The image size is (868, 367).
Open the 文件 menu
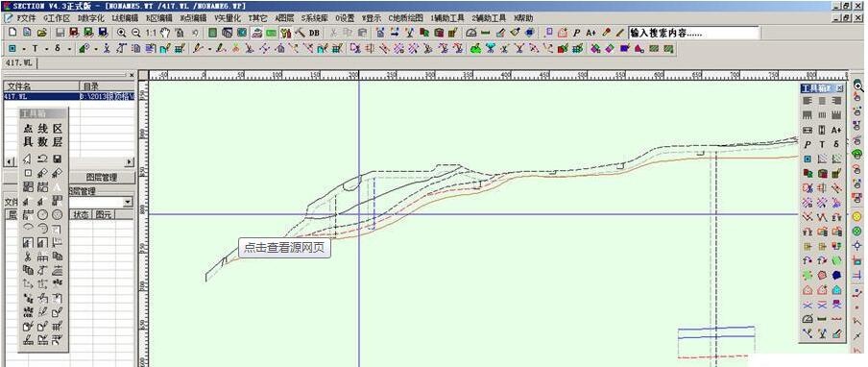[23, 17]
